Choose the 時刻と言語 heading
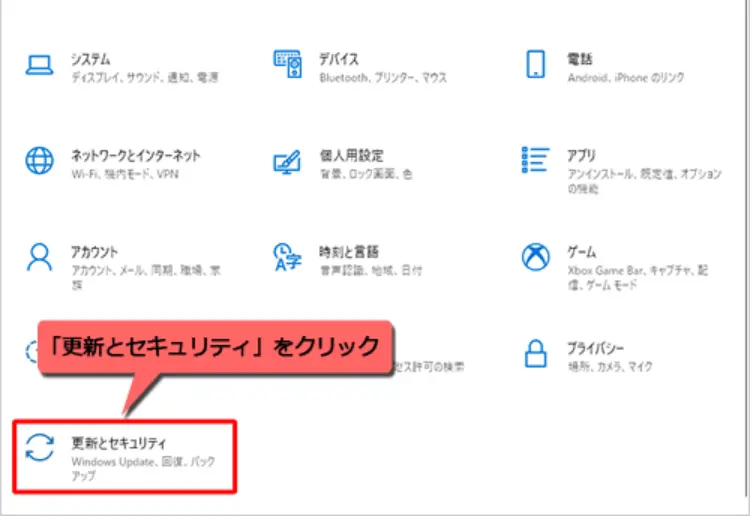Screen dimensions: 752x516 pos(349,252)
